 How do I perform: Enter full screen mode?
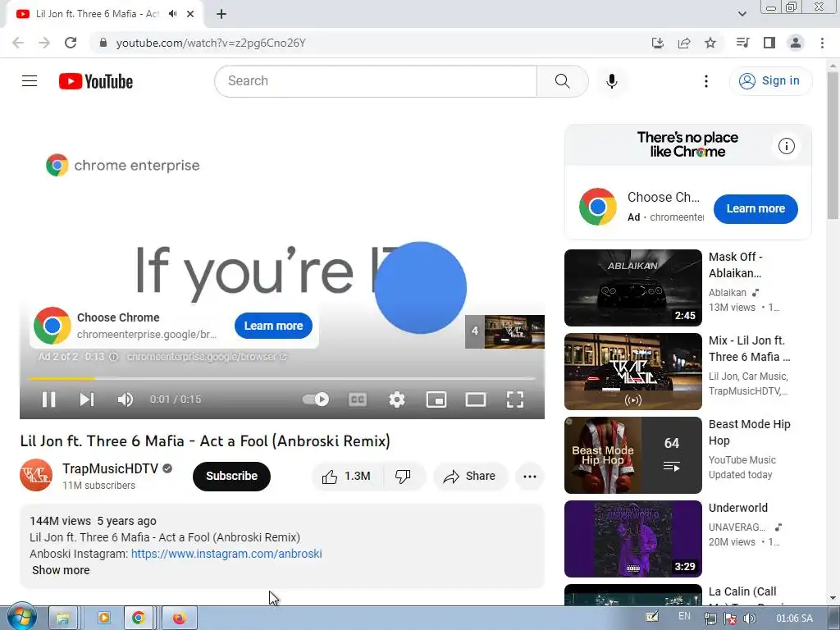click(x=515, y=399)
